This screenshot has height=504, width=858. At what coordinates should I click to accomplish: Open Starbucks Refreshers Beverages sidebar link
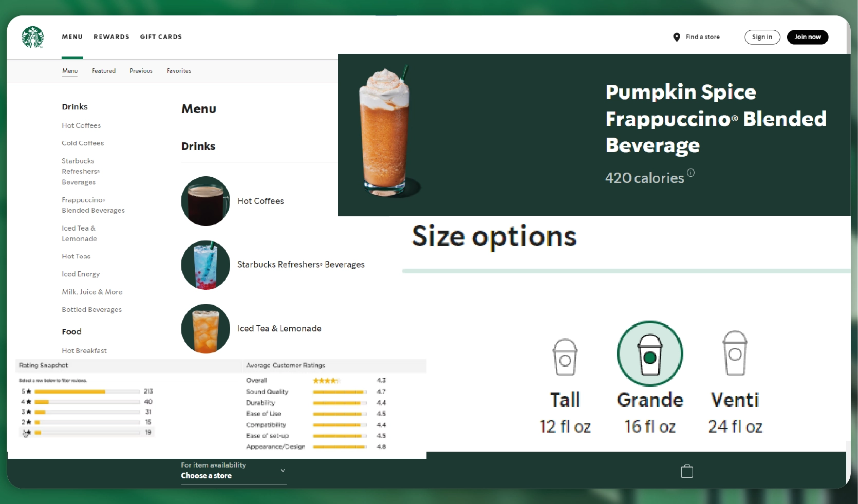click(81, 171)
